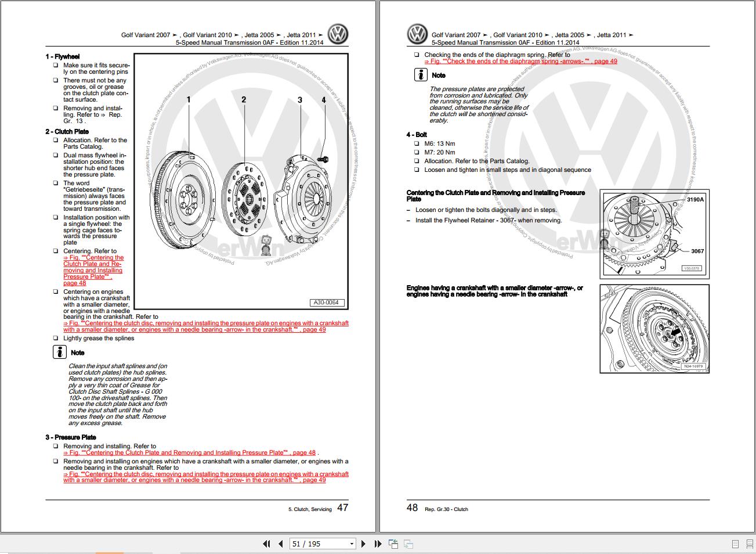Image resolution: width=756 pixels, height=554 pixels.
Task: Click the text "Lightly grease the splines"
Action: pos(99,339)
